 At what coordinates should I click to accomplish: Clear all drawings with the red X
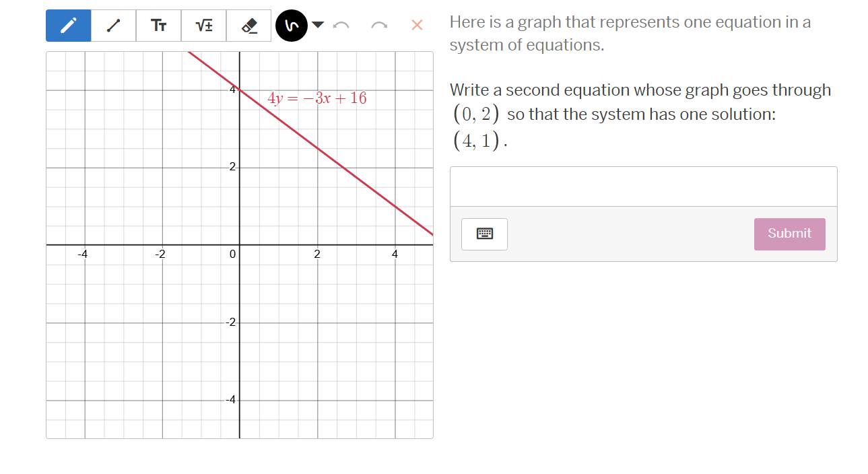coord(416,25)
